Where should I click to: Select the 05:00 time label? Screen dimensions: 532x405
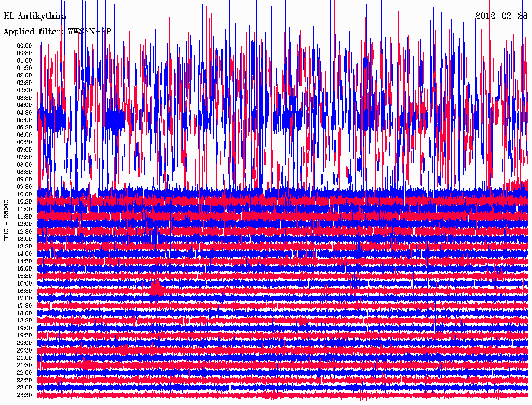[x=24, y=120]
